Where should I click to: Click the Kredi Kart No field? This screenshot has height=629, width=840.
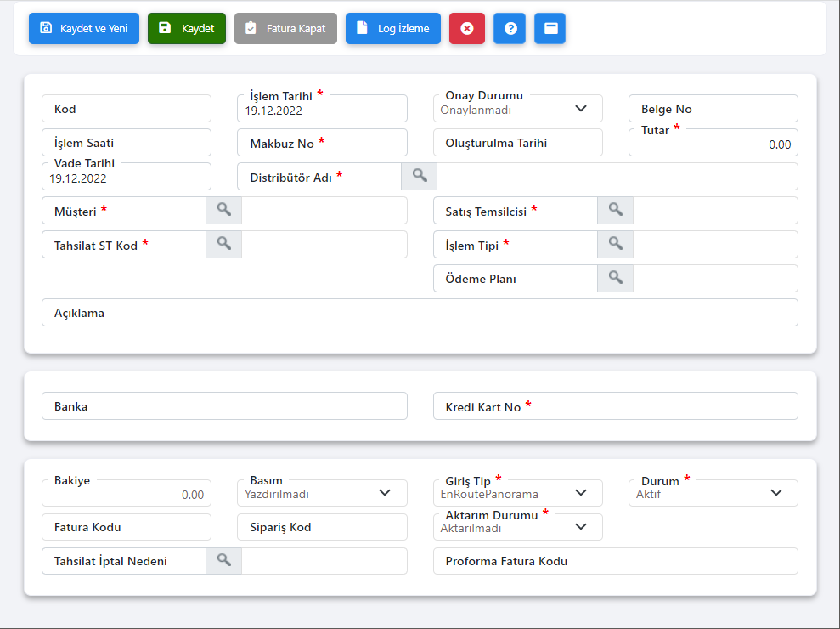616,406
